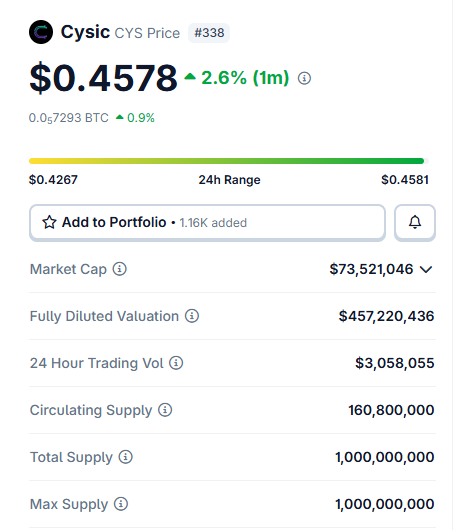Viewport: 453px width, 530px height.
Task: Click the Circulating Supply info icon
Action: point(165,410)
